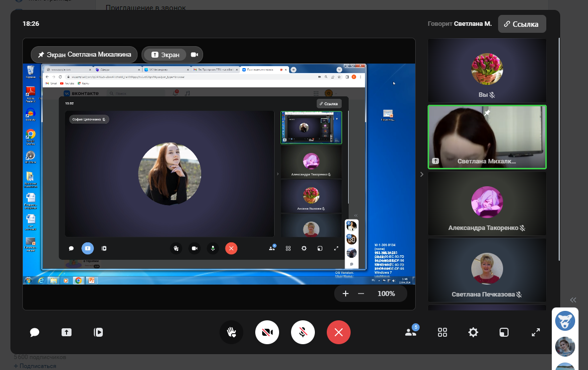Click shared screen PowerPoint taskbar icon
Screen dimensions: 588x370
pyautogui.click(x=91, y=281)
